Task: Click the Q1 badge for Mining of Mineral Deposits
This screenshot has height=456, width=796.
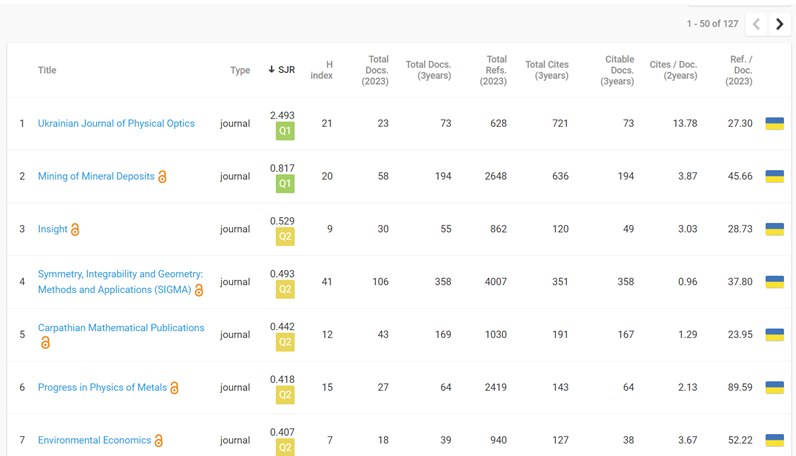Action: [x=285, y=184]
